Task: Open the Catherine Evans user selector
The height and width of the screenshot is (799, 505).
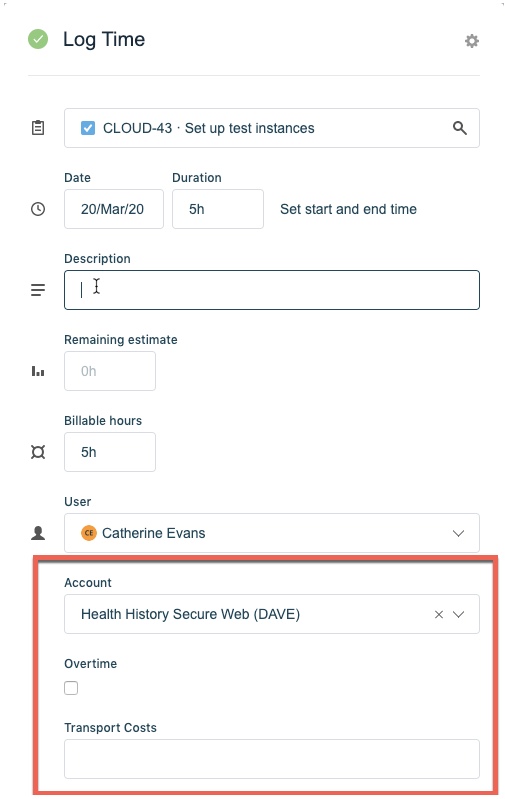Action: (x=272, y=533)
